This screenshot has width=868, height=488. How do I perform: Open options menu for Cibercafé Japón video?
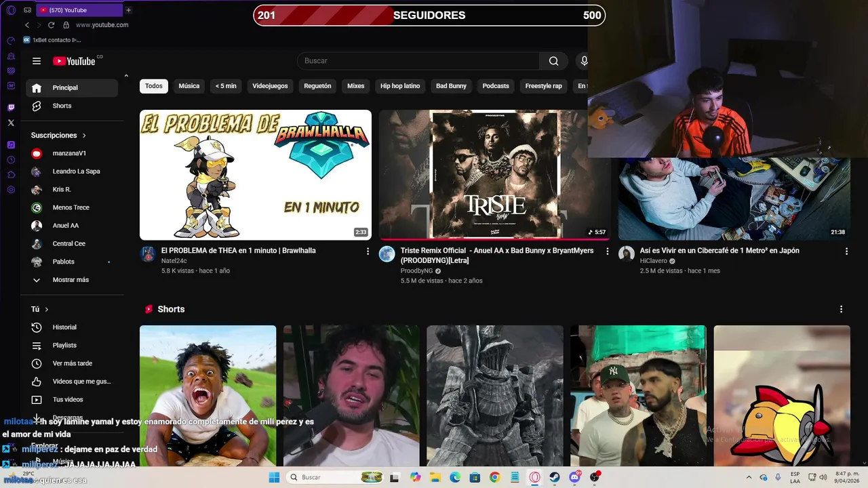coord(846,251)
